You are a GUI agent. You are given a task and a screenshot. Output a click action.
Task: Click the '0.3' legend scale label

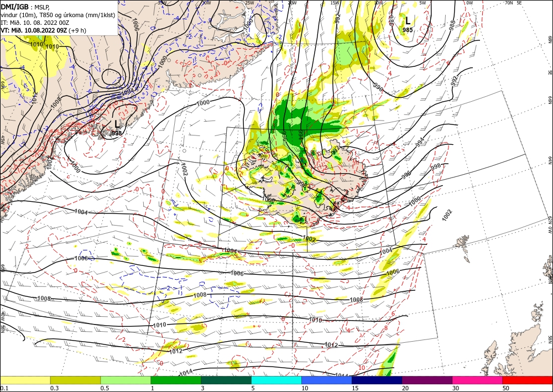pyautogui.click(x=54, y=388)
